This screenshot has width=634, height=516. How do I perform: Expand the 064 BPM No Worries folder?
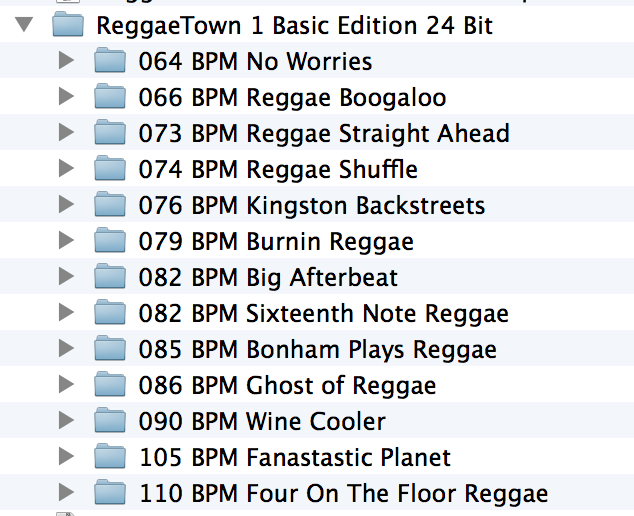66,62
